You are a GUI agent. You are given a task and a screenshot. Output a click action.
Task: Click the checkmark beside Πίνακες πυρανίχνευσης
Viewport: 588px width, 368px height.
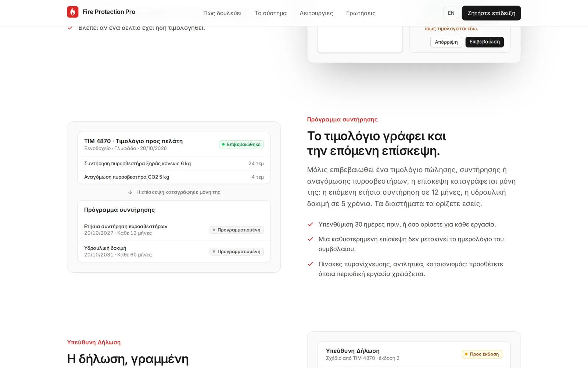310,264
